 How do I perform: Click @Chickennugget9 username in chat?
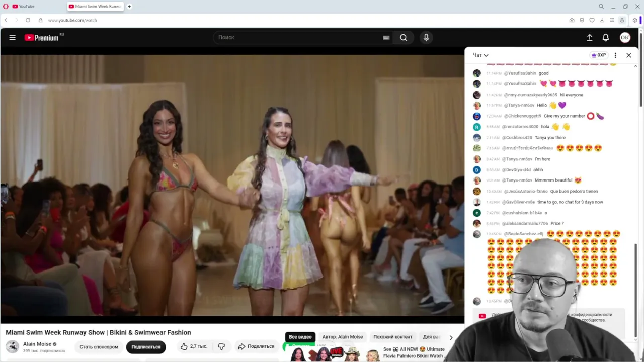click(523, 116)
